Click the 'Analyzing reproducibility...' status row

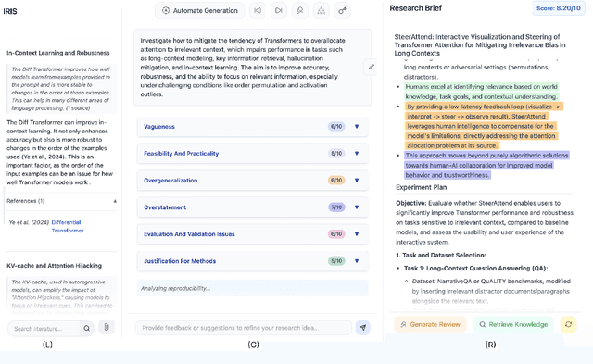253,288
